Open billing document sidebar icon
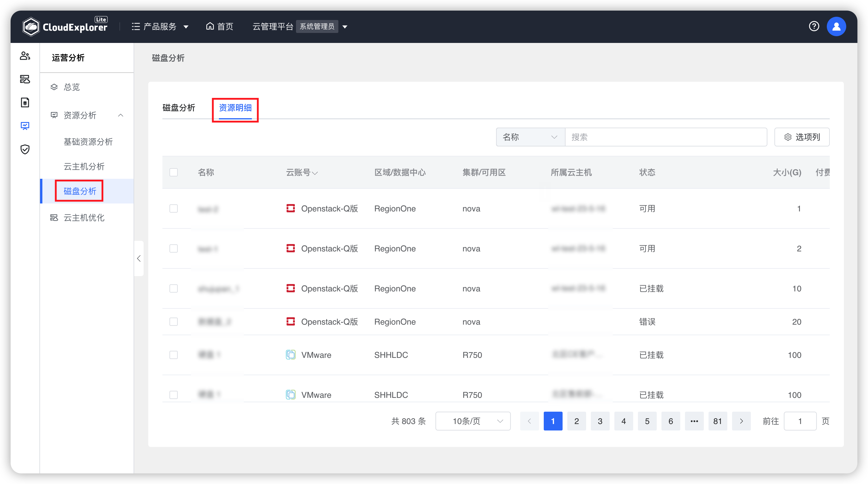Image resolution: width=868 pixels, height=484 pixels. tap(25, 102)
